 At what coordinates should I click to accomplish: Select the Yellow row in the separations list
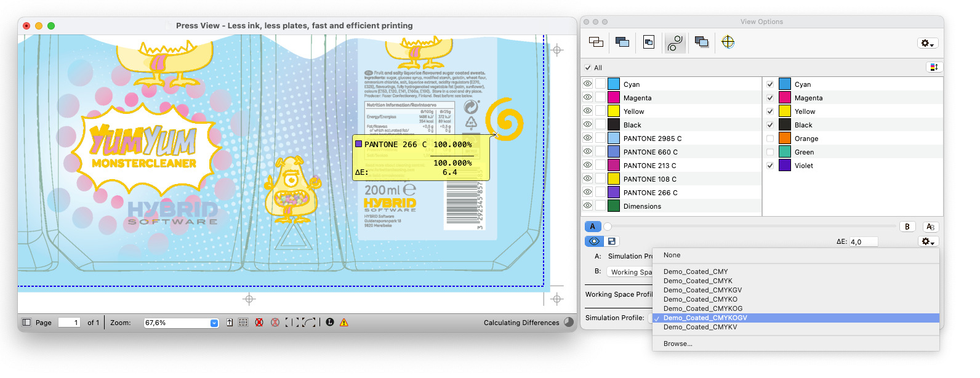coord(672,111)
